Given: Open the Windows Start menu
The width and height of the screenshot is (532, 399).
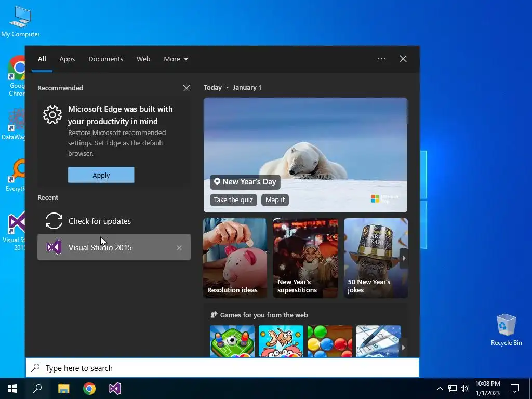Looking at the screenshot, I should click(12, 389).
